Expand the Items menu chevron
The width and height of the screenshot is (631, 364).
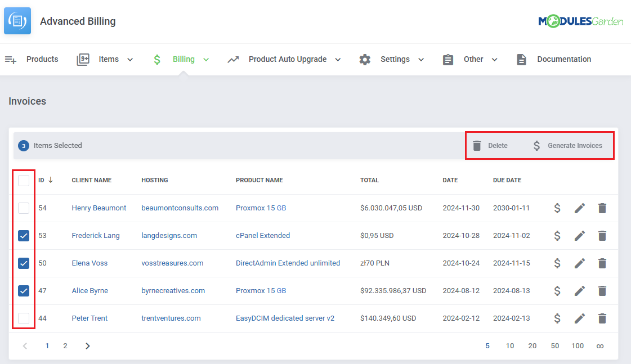tap(130, 60)
